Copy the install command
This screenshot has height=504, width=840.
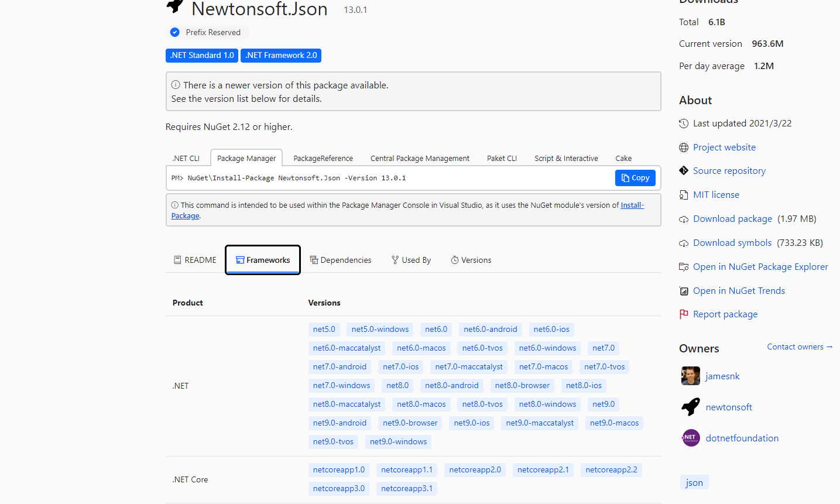click(x=635, y=178)
